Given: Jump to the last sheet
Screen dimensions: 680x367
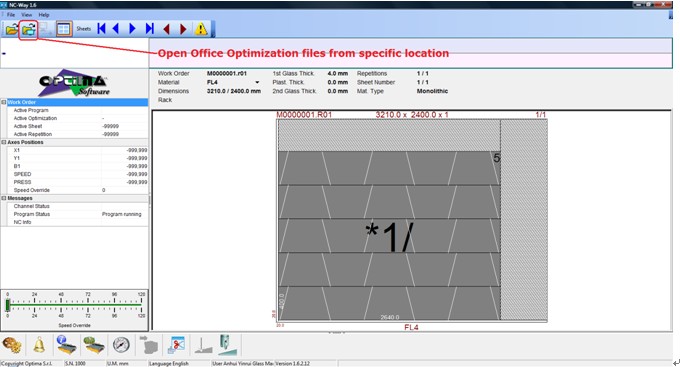Looking at the screenshot, I should click(x=150, y=29).
